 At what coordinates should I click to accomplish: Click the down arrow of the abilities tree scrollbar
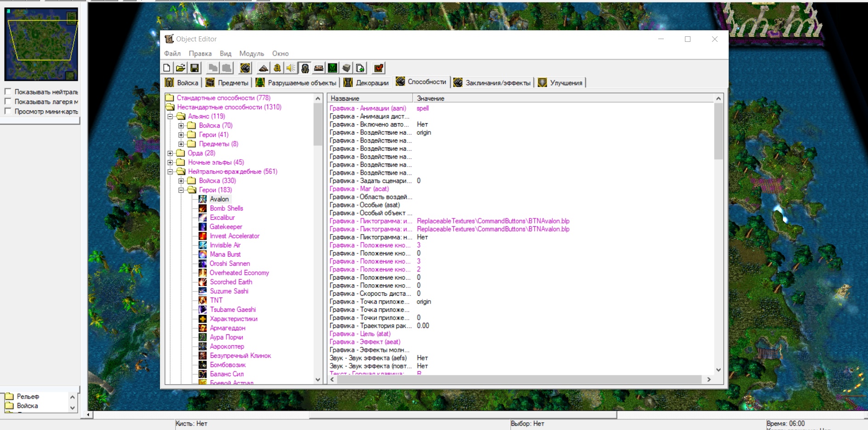[x=318, y=379]
